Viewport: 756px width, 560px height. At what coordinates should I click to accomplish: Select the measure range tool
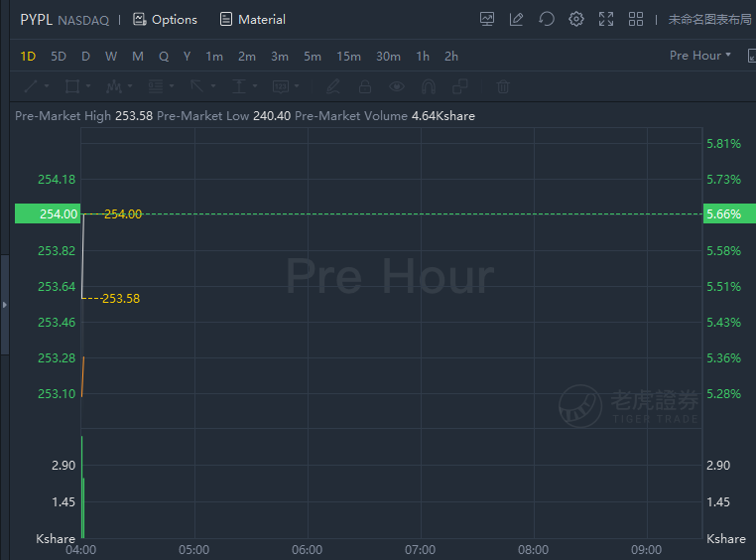[x=239, y=86]
